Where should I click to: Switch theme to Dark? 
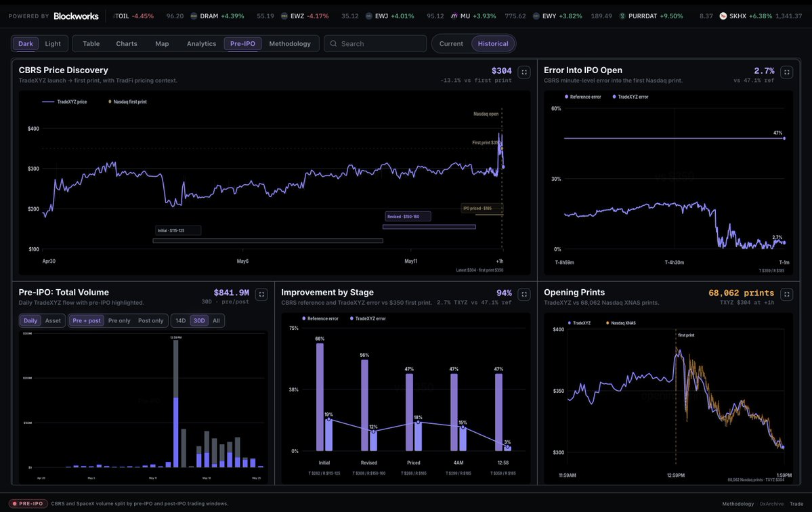point(25,43)
